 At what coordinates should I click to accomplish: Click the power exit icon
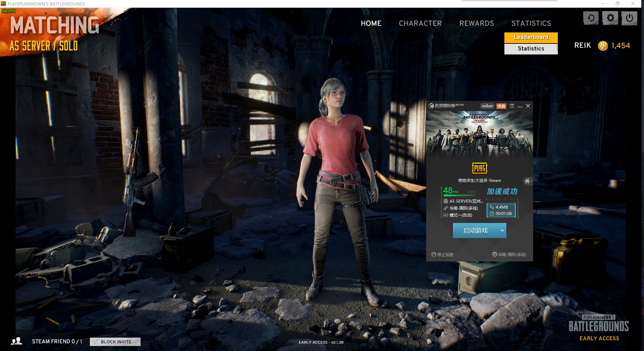pos(629,18)
